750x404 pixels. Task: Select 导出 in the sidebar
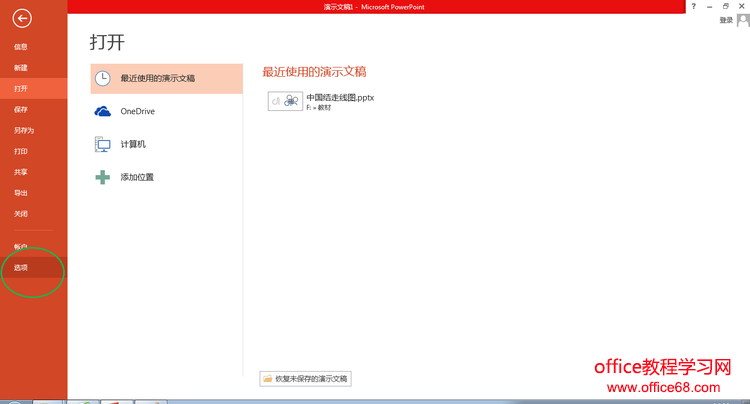click(x=20, y=193)
